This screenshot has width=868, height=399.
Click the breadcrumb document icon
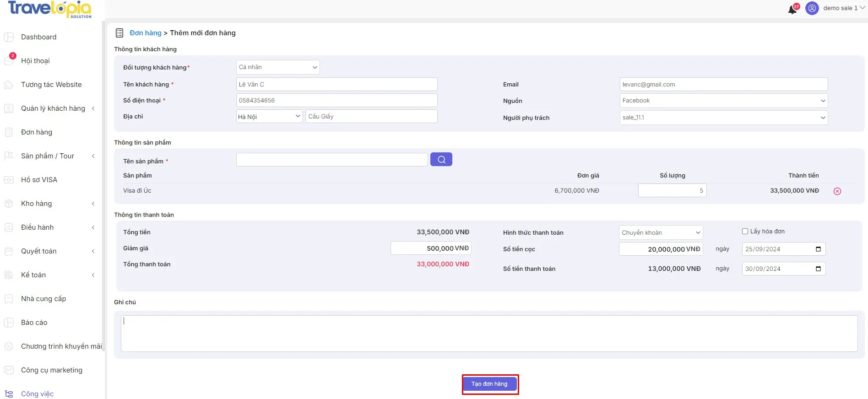[x=119, y=33]
